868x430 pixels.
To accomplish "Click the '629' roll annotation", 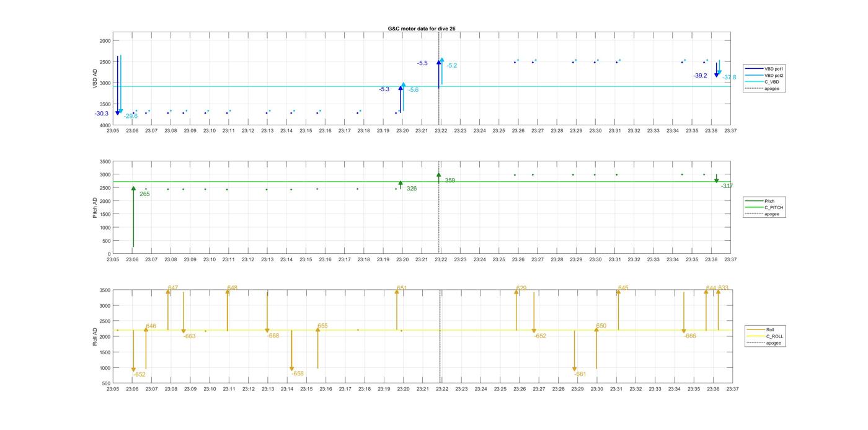I will pyautogui.click(x=521, y=288).
